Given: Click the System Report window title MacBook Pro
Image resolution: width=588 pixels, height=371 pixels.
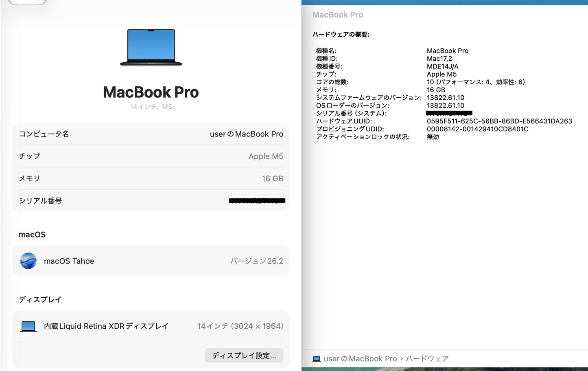Looking at the screenshot, I should (x=338, y=15).
